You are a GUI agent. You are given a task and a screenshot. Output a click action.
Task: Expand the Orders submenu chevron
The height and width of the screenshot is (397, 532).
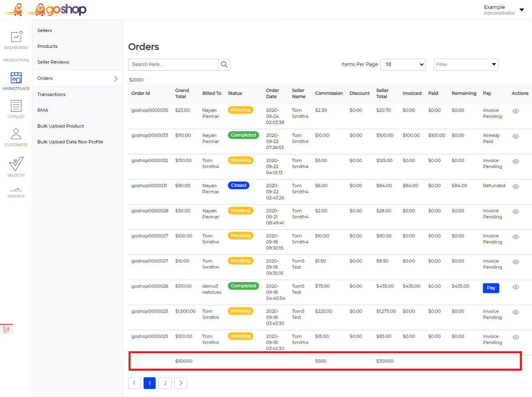point(116,78)
